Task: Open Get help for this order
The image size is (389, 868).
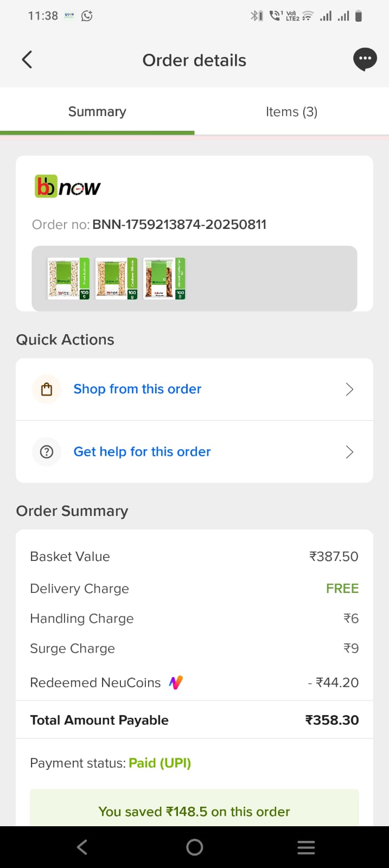Action: (x=142, y=452)
